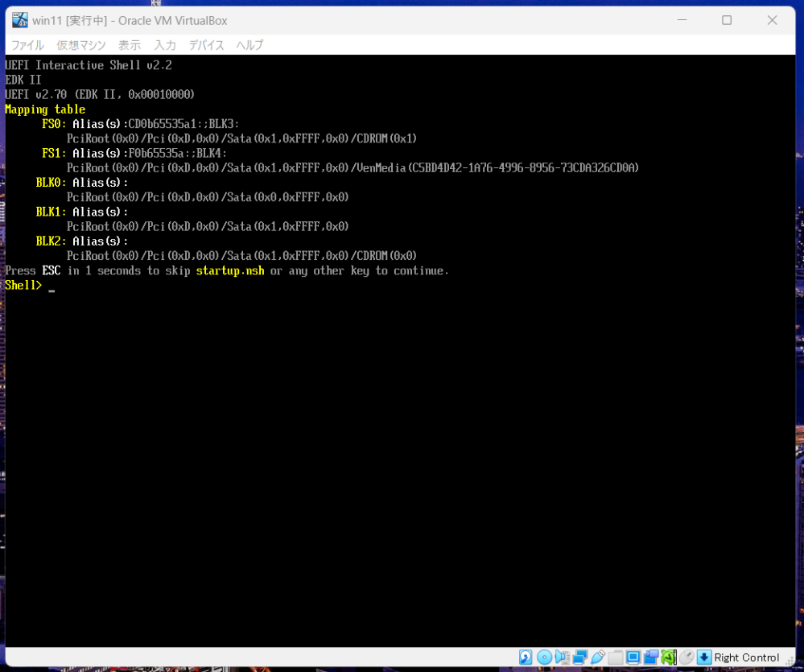Image resolution: width=804 pixels, height=672 pixels.
Task: Toggle the mouse integration indicator icon
Action: [x=686, y=658]
